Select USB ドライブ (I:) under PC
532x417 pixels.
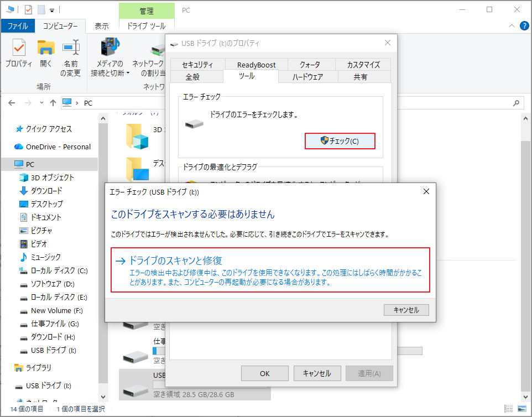(48, 350)
